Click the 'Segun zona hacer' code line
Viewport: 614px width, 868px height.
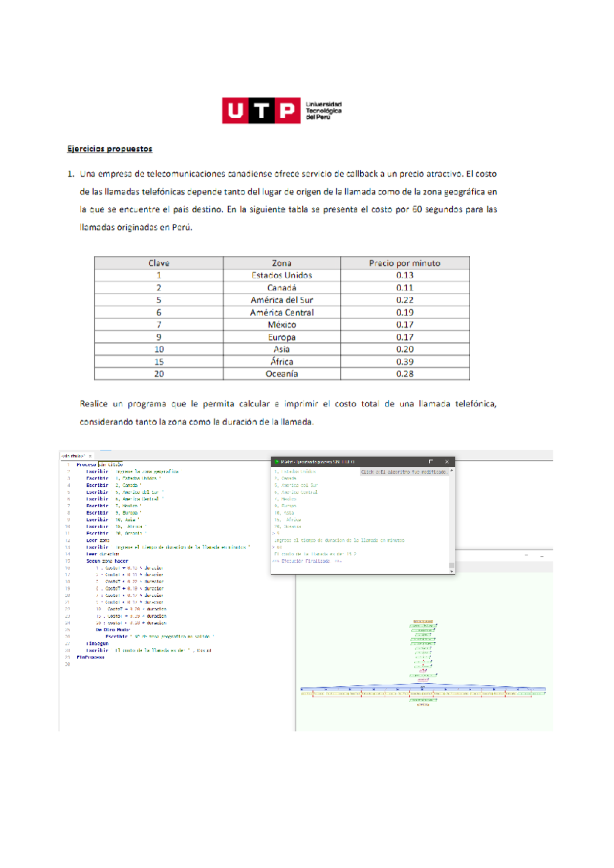(x=107, y=561)
